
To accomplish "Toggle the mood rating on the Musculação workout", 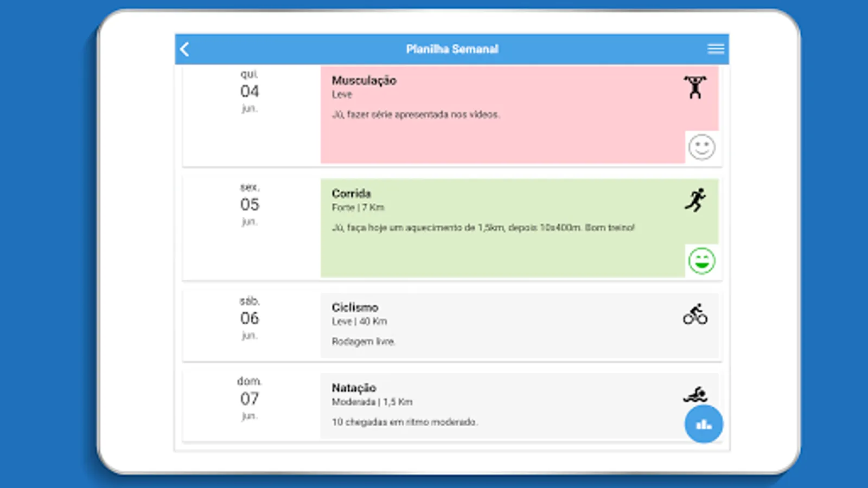I will point(702,146).
